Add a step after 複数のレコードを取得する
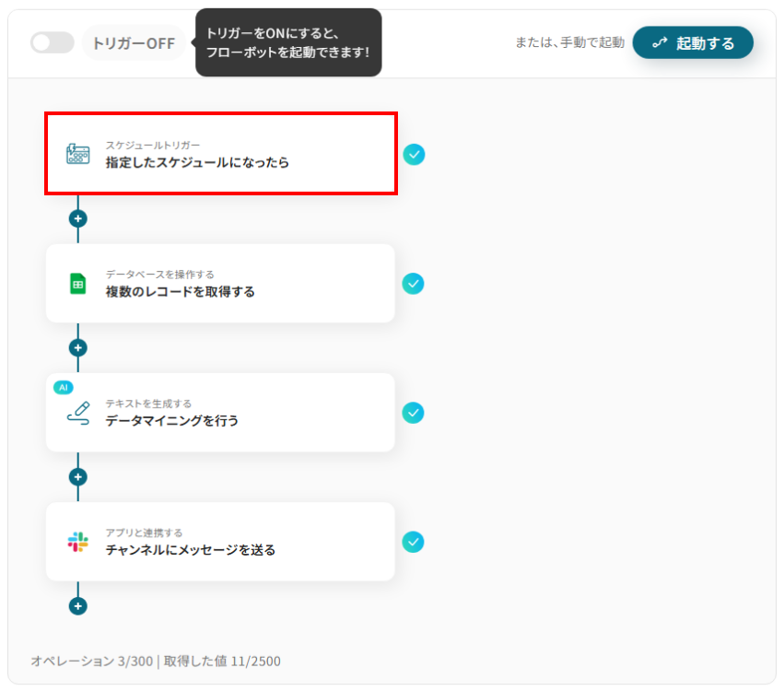The width and height of the screenshot is (784, 691). click(78, 347)
